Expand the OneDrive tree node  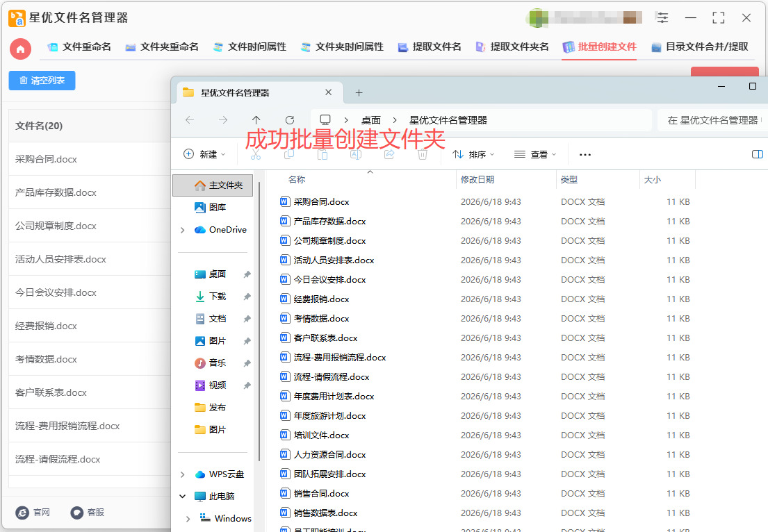pos(183,230)
